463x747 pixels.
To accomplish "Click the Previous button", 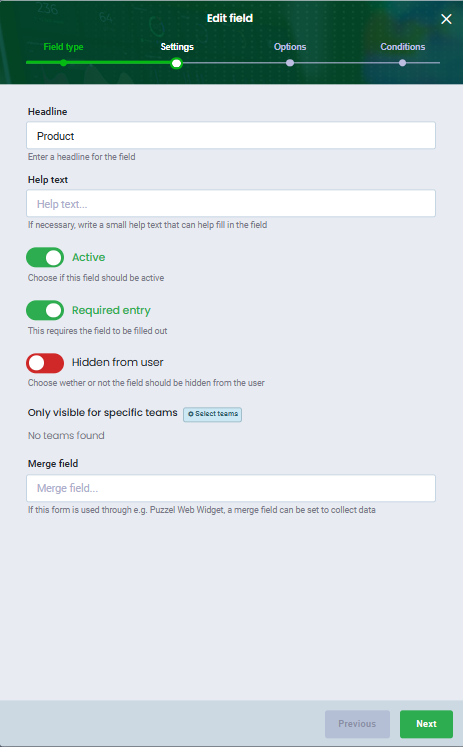I will (357, 724).
